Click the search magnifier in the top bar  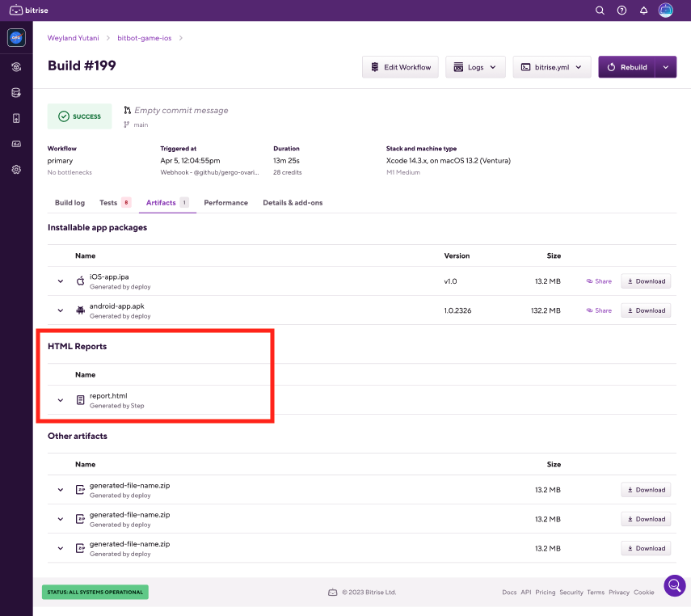pyautogui.click(x=600, y=10)
